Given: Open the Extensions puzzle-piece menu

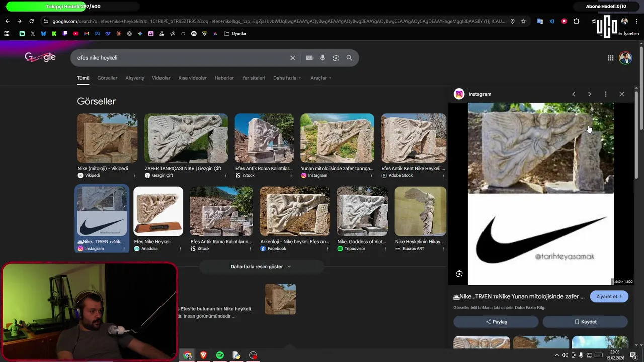Looking at the screenshot, I should (577, 21).
